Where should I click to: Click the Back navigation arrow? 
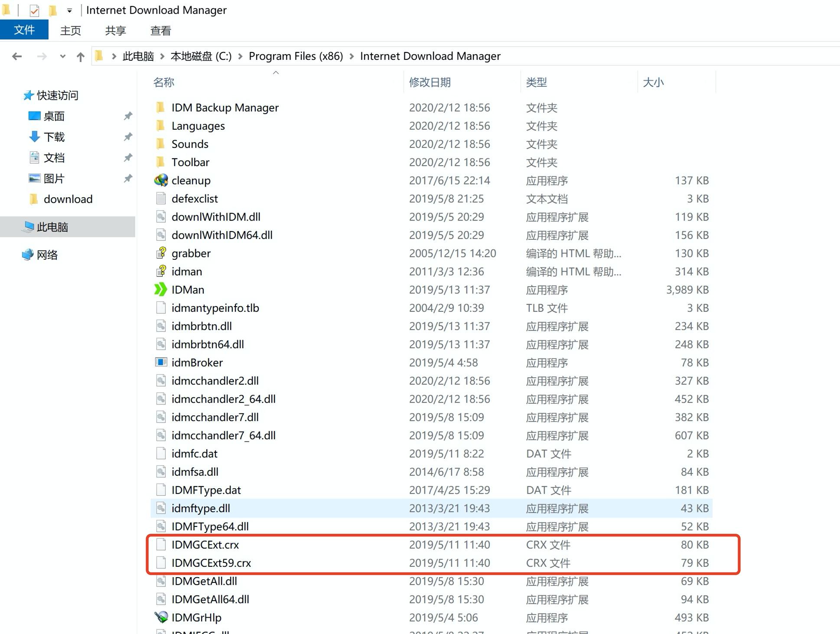17,56
